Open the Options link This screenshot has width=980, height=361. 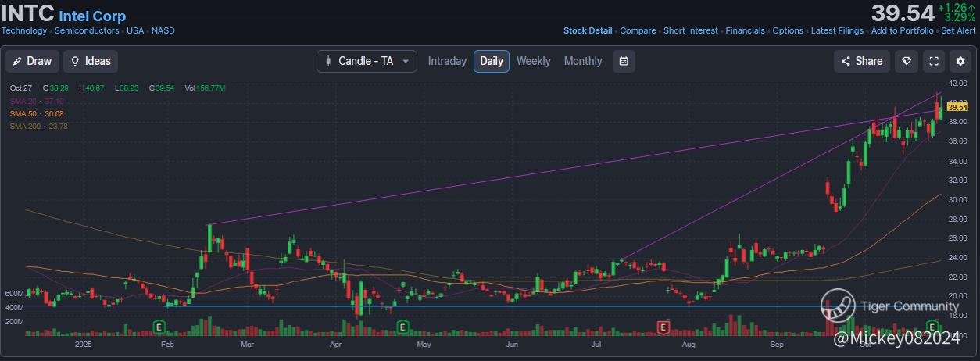pyautogui.click(x=788, y=30)
